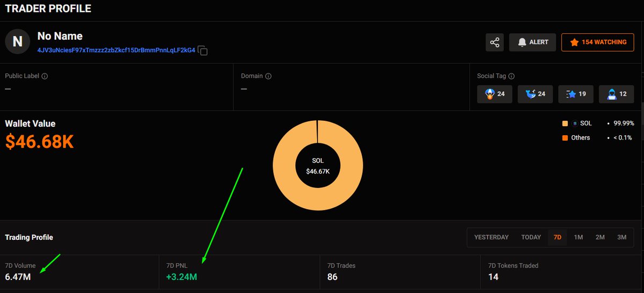Click the SOL 99.99% legend entry
Screen dimensions: 644x293
coord(598,123)
